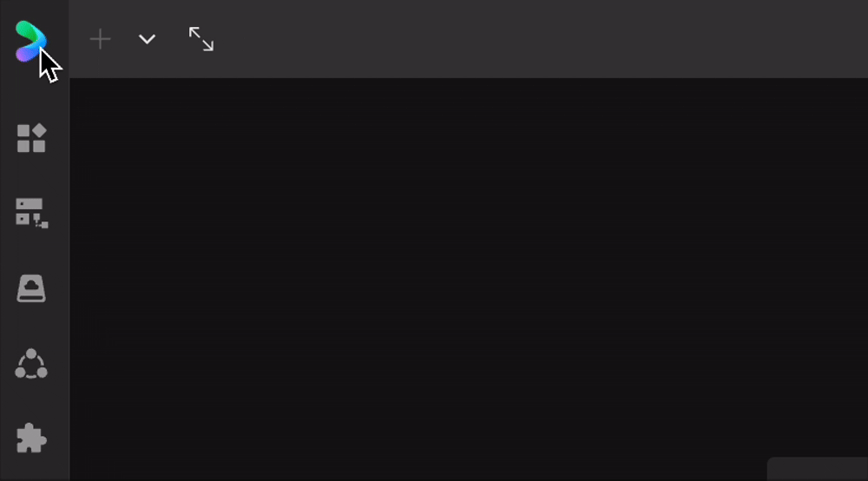
Task: Click the empty dark workspace area
Action: (469, 266)
